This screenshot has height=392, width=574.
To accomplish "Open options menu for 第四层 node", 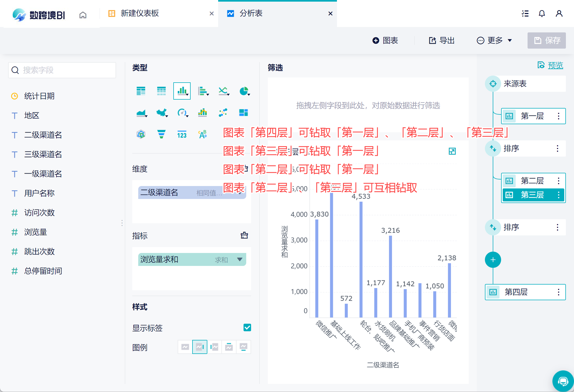I will pyautogui.click(x=558, y=292).
